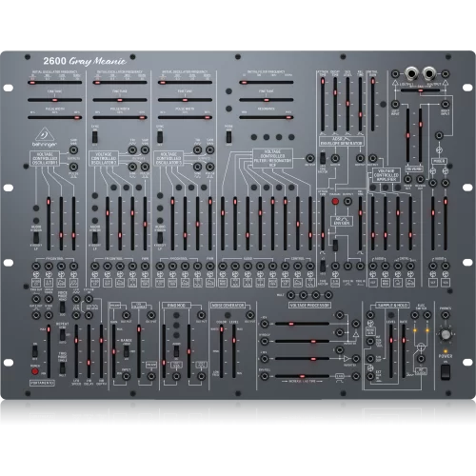The image size is (476, 476).
Task: Click VCO 2 triangle output jack
Action: tap(132, 149)
